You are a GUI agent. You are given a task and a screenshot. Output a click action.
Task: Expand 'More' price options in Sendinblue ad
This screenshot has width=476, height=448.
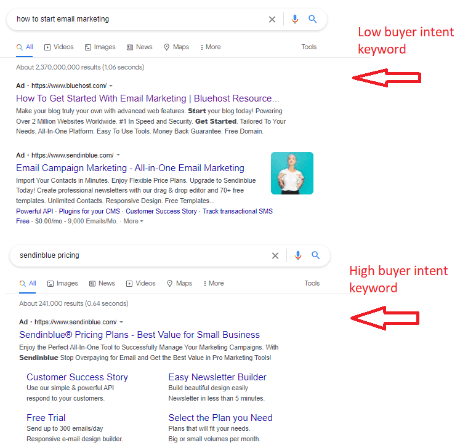[x=133, y=221]
